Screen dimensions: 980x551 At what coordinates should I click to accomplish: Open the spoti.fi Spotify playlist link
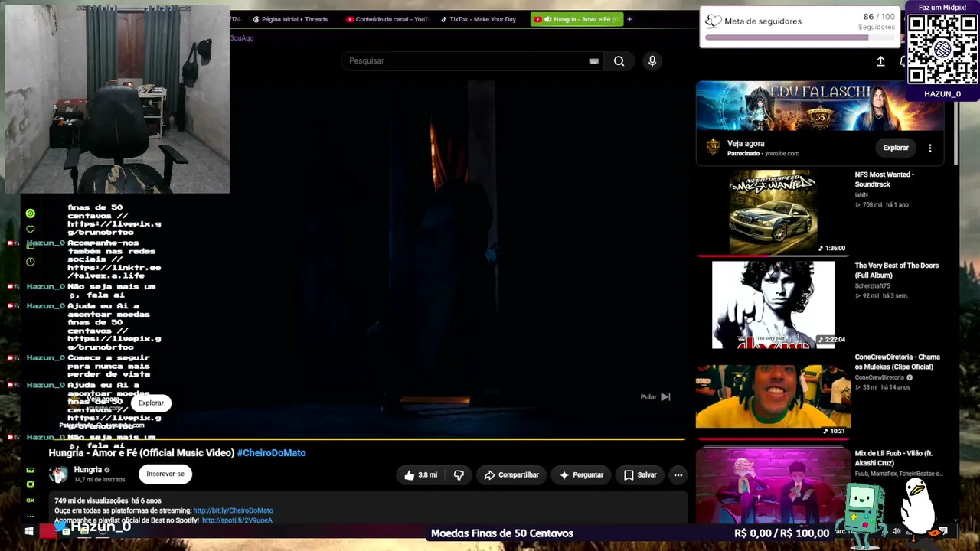[237, 520]
